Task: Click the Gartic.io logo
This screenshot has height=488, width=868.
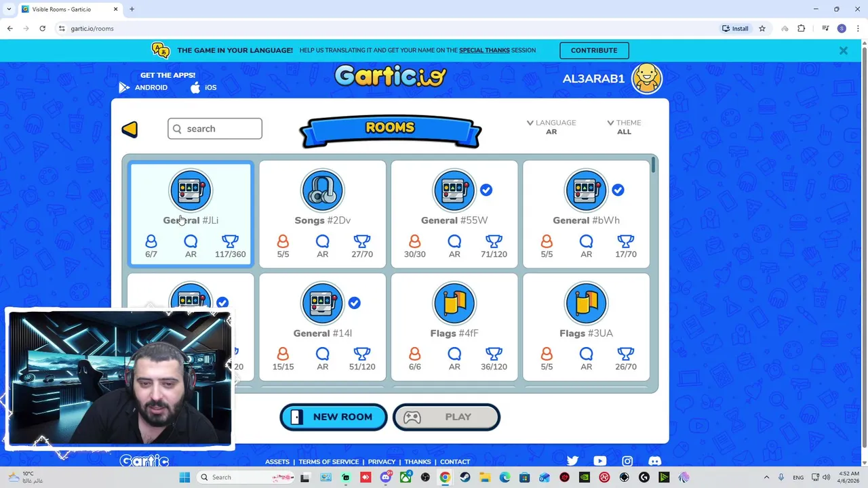Action: tap(390, 76)
